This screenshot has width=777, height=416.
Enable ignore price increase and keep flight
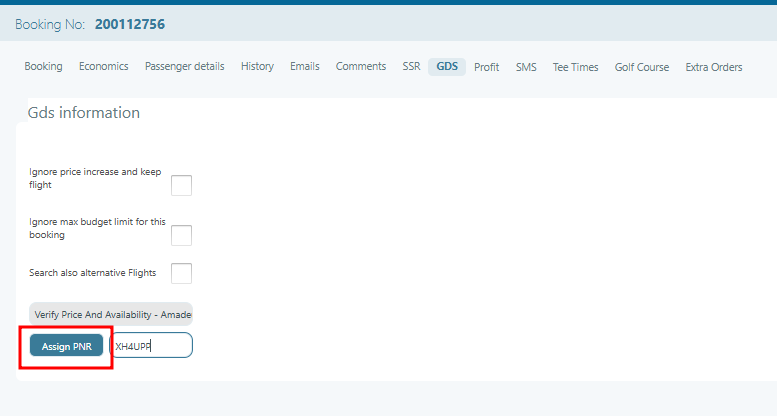click(x=181, y=185)
